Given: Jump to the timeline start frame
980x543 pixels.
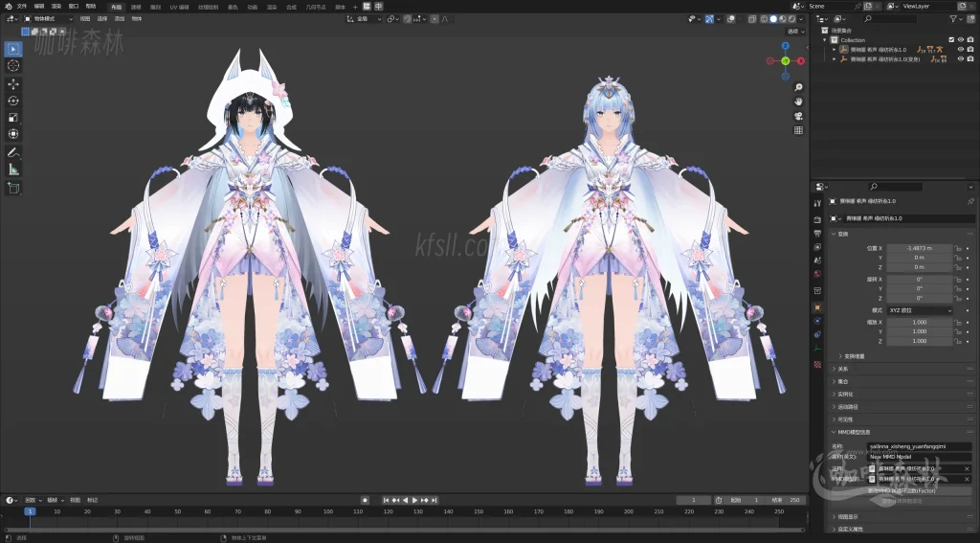Looking at the screenshot, I should point(387,501).
